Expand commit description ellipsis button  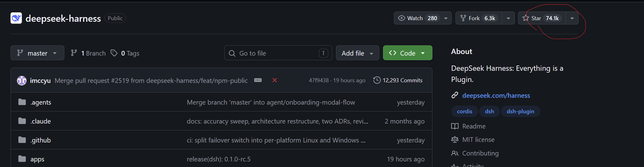[x=258, y=80]
